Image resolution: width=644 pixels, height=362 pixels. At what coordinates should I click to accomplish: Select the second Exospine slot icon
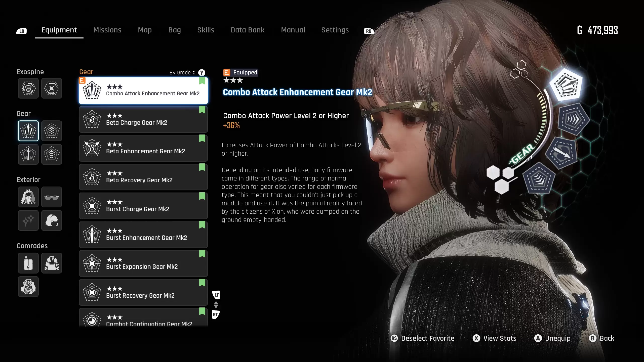52,88
